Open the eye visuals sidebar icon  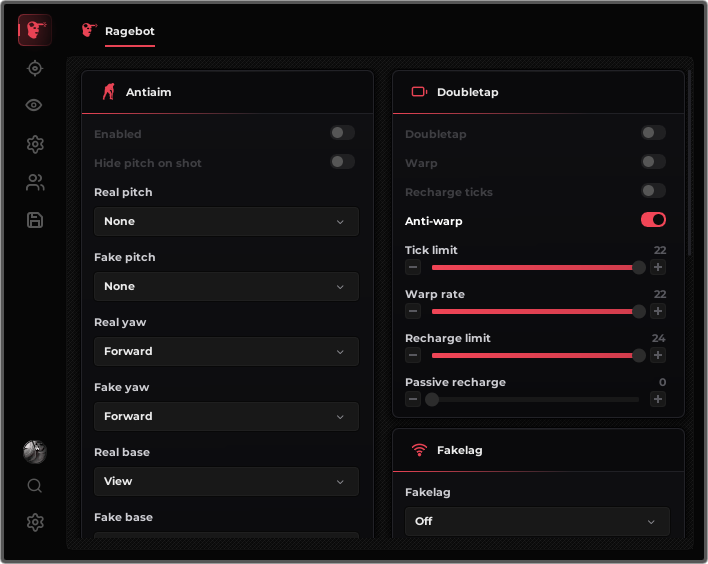tap(34, 105)
